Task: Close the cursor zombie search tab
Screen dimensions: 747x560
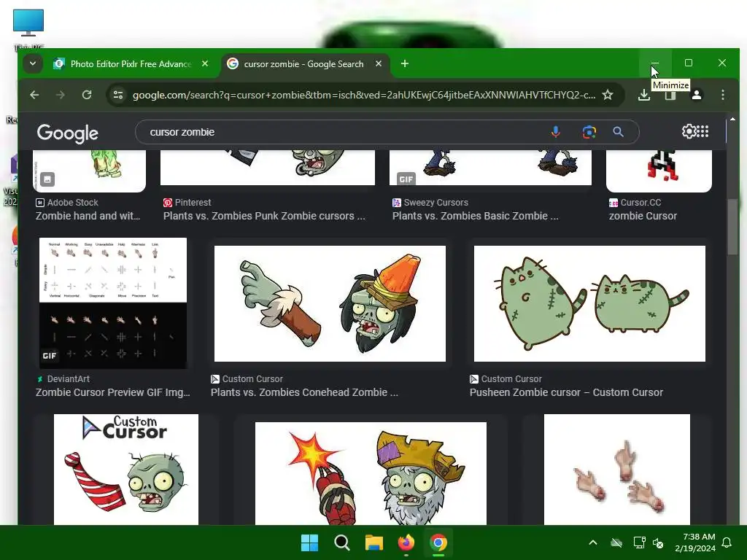Action: pos(379,63)
